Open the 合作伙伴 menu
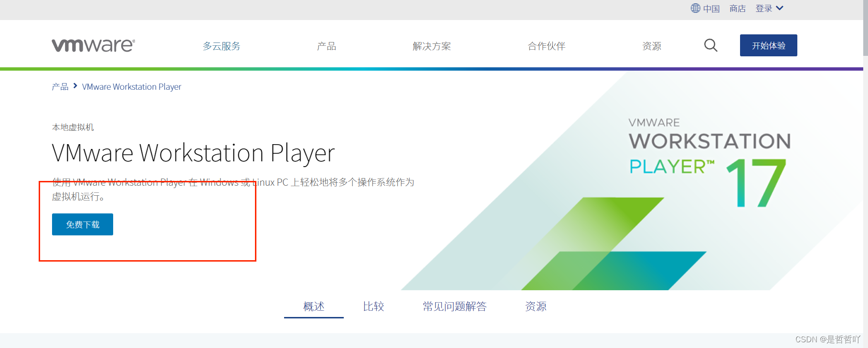868x348 pixels. [x=546, y=46]
